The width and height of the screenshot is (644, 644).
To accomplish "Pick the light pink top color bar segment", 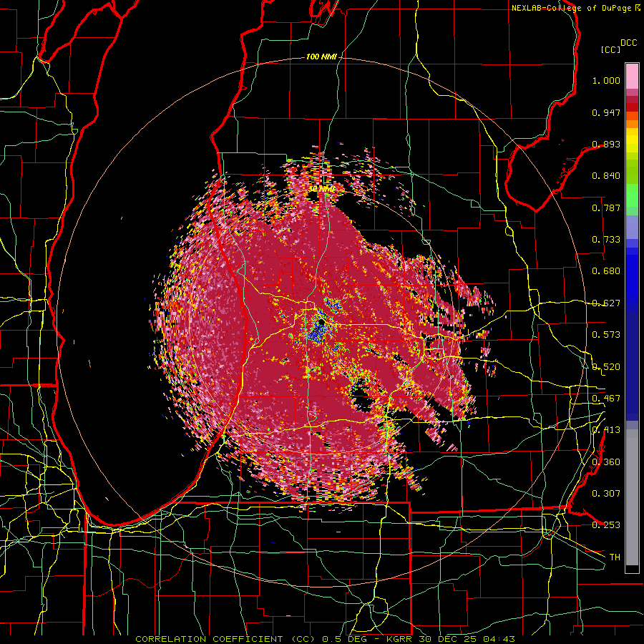I will tap(632, 76).
